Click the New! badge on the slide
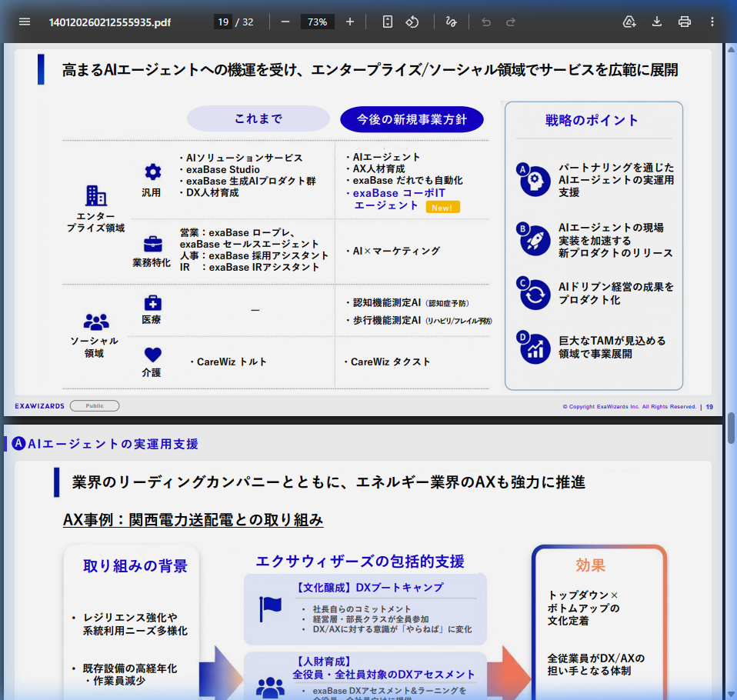 pos(442,207)
